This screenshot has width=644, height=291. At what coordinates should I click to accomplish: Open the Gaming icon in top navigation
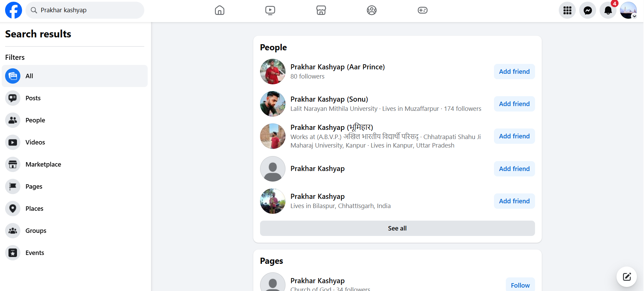pos(422,10)
